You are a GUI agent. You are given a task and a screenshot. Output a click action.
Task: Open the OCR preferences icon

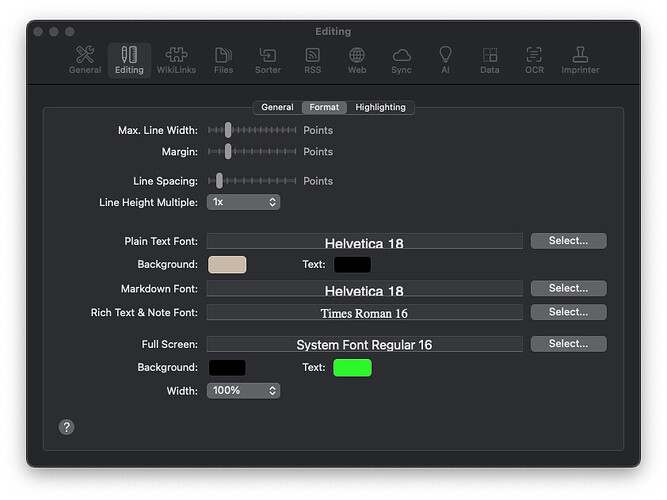coord(534,60)
